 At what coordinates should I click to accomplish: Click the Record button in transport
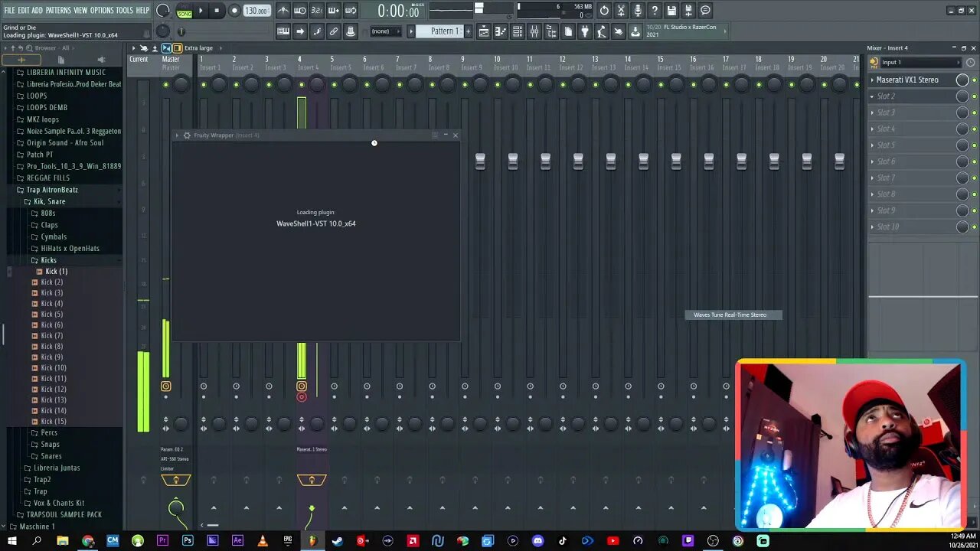[234, 11]
